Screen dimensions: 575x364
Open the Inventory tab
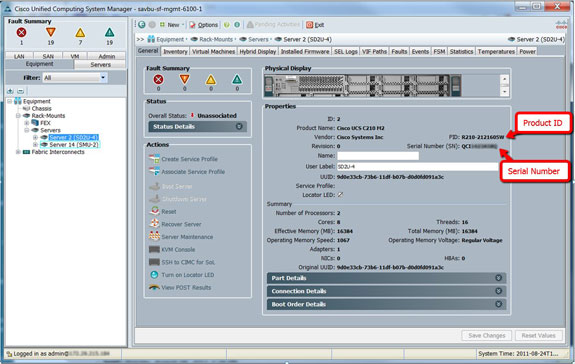coord(175,52)
